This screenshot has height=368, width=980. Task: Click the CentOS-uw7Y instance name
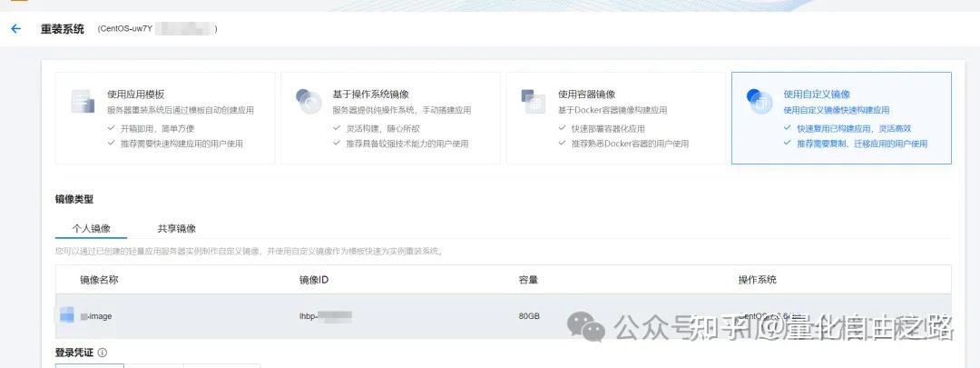pos(125,29)
